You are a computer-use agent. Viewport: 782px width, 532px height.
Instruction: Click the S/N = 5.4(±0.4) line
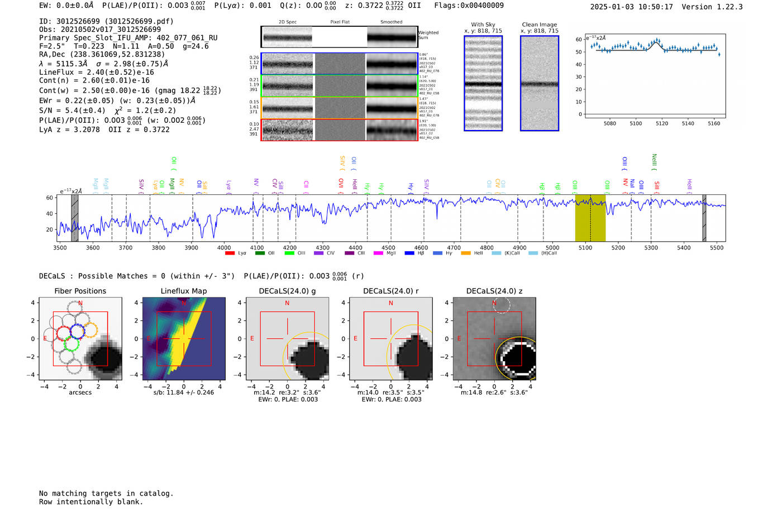(108, 110)
